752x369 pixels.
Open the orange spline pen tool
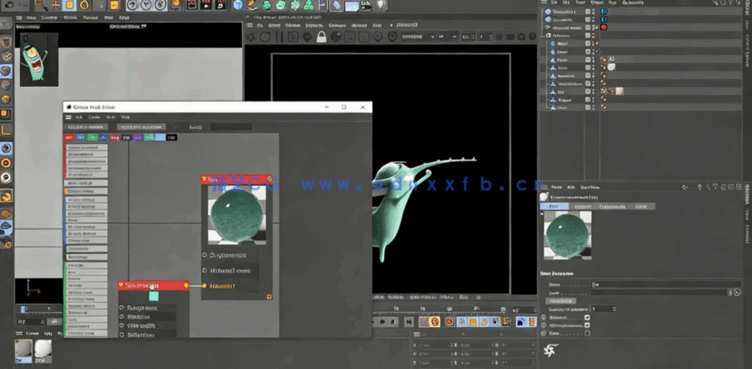(253, 5)
